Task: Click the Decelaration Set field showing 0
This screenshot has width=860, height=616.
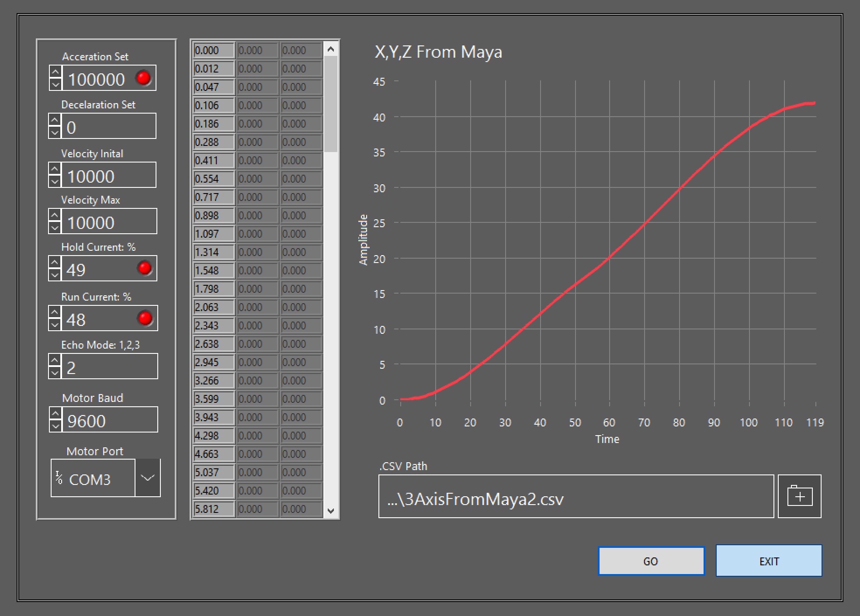Action: [108, 126]
